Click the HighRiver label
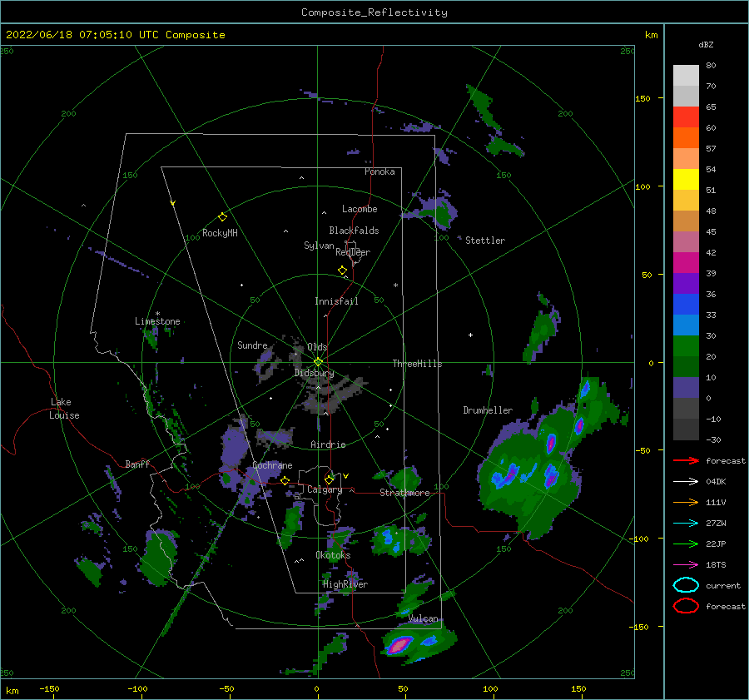 [345, 584]
